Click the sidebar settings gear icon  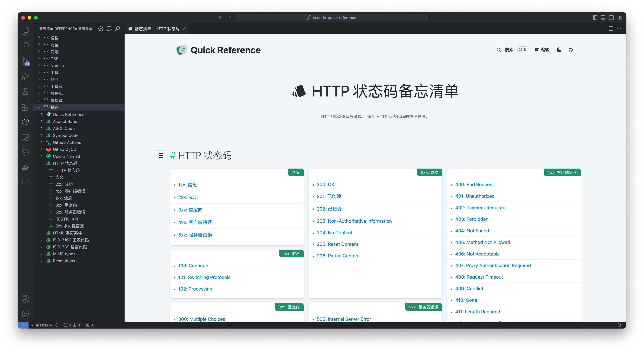pyautogui.click(x=101, y=29)
